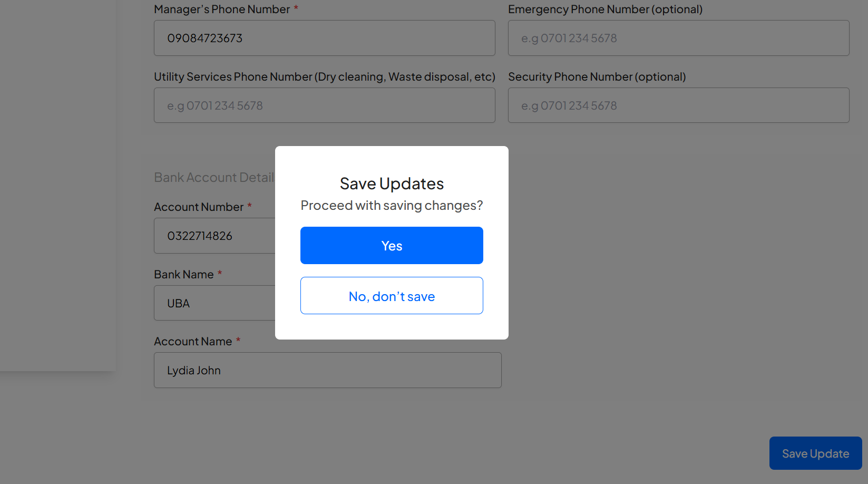Select the Utility Services Phone Number field
868x484 pixels.
(x=324, y=105)
